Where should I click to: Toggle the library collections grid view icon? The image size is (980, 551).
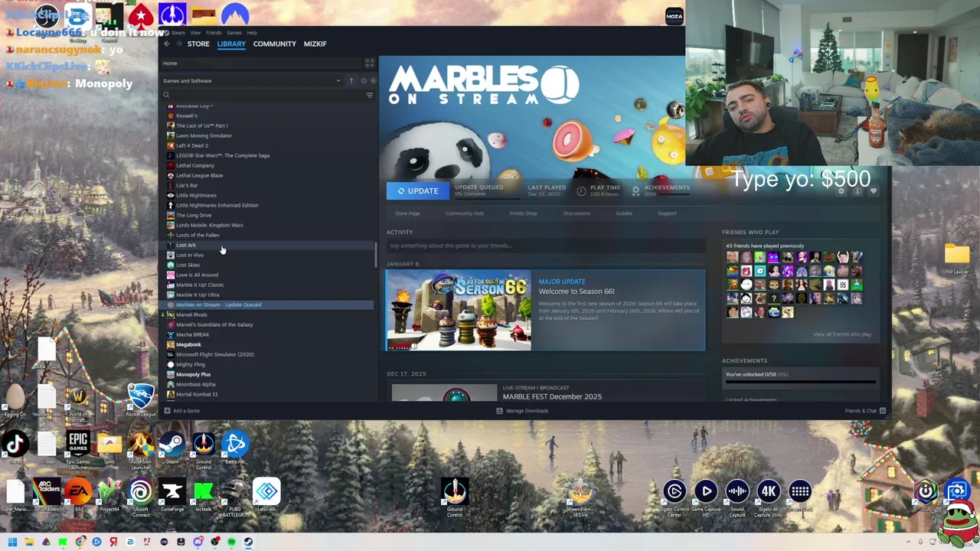(370, 63)
